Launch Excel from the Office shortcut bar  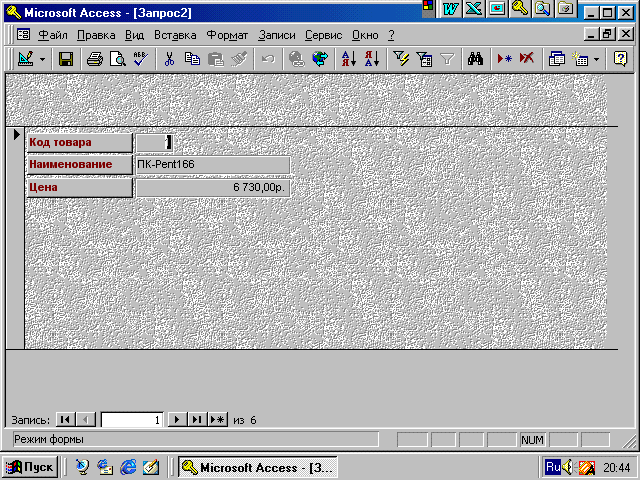[474, 9]
